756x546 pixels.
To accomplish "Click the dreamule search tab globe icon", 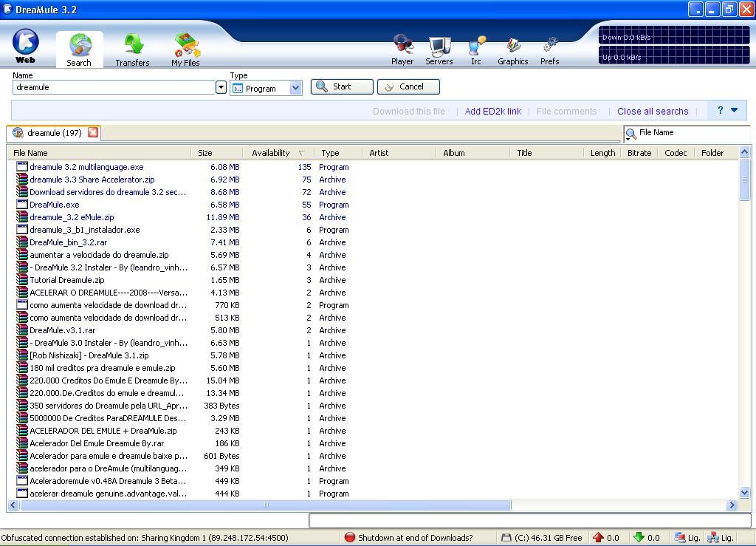I will (x=18, y=133).
